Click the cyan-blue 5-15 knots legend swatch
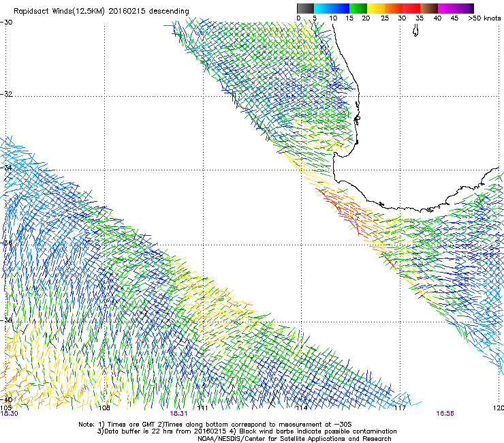 click(332, 8)
